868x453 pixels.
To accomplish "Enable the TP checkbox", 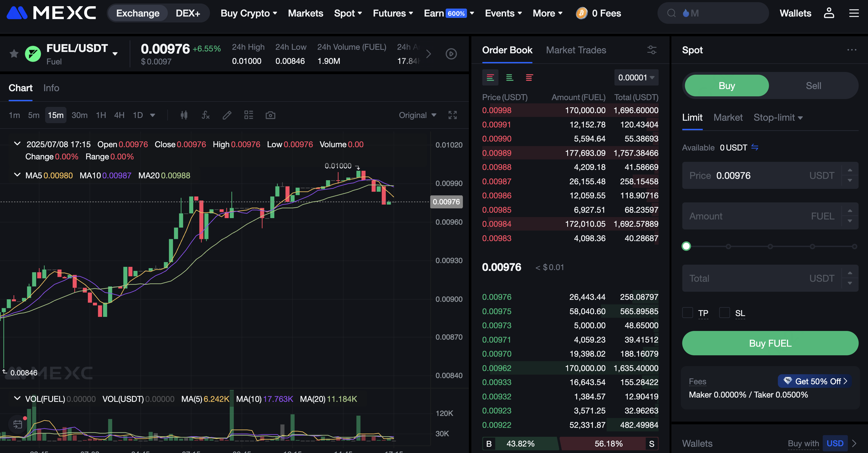I will click(x=687, y=313).
